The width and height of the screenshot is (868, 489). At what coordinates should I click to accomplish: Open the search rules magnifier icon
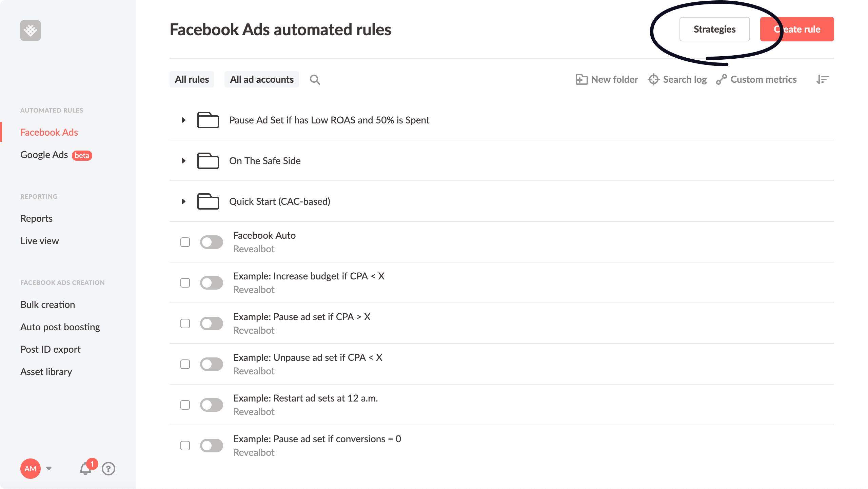315,79
